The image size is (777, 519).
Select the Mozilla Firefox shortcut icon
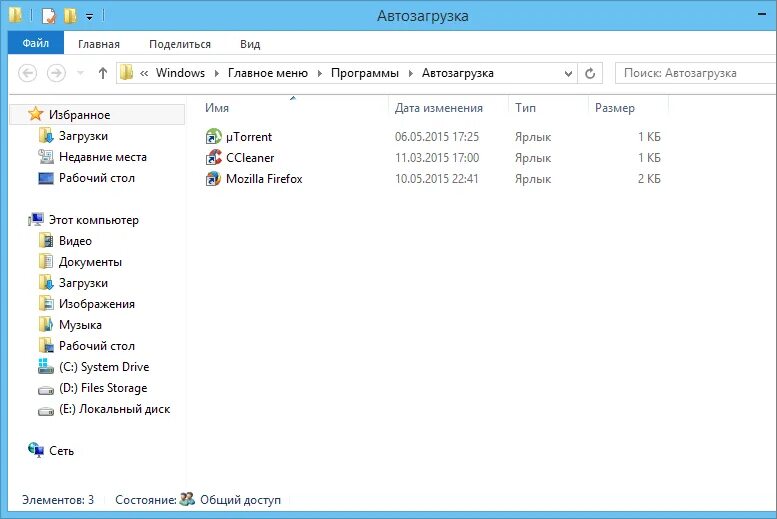point(214,178)
